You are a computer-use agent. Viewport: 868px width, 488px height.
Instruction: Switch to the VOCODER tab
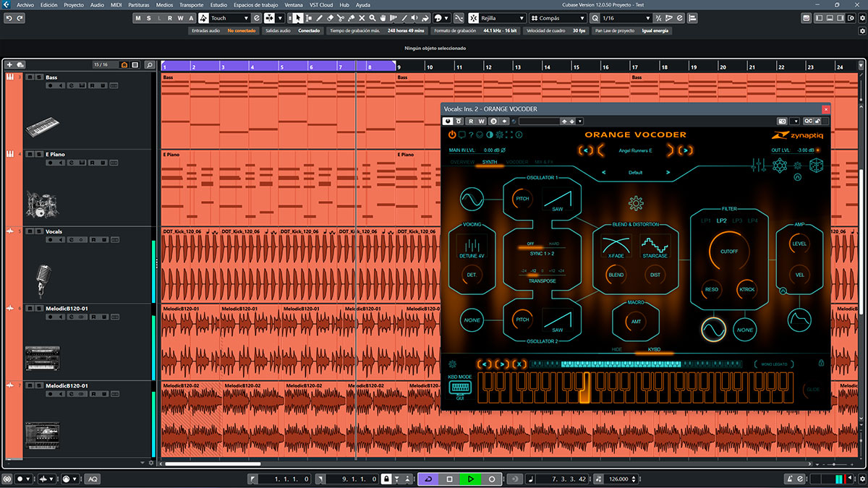pyautogui.click(x=517, y=162)
